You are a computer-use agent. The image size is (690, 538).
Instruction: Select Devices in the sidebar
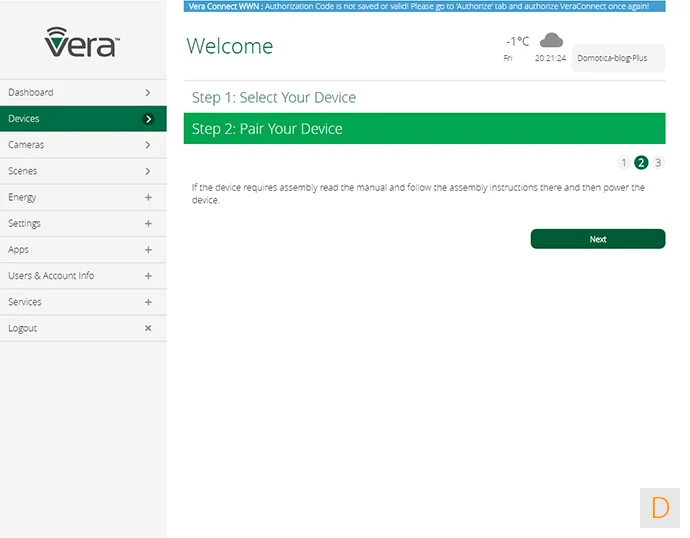[83, 119]
